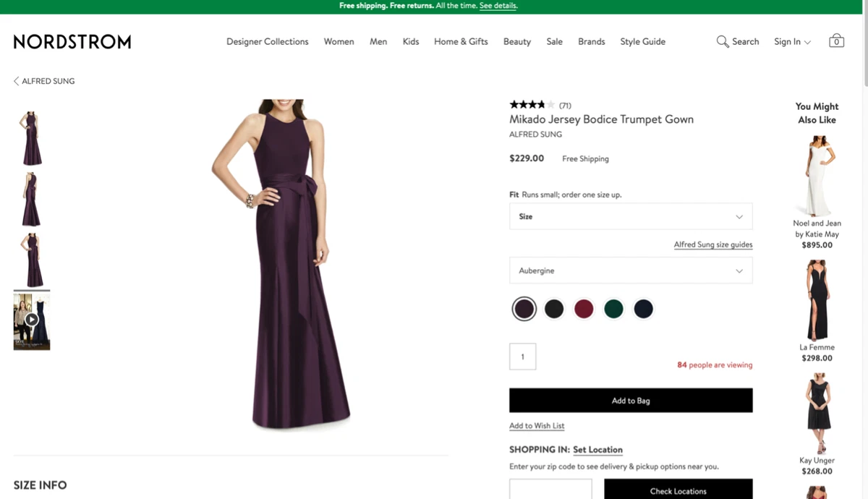The image size is (868, 499).
Task: Click 'Mikado Jersey Bodice Trumpet Gown' title
Action: (x=601, y=119)
